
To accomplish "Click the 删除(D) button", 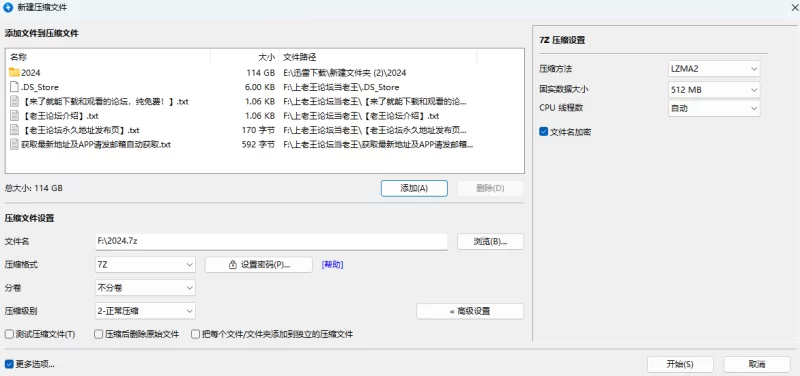I will [x=490, y=188].
